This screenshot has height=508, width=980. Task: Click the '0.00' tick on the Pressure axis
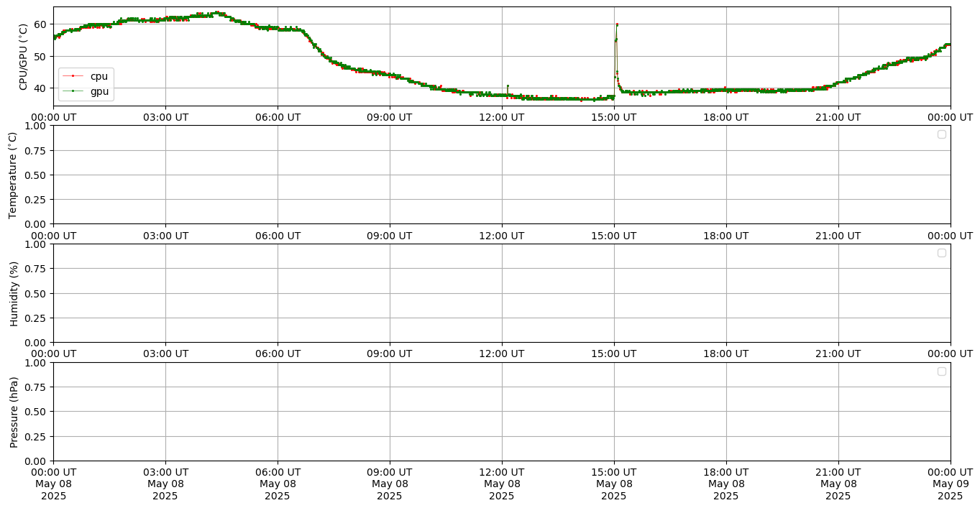click(x=36, y=461)
